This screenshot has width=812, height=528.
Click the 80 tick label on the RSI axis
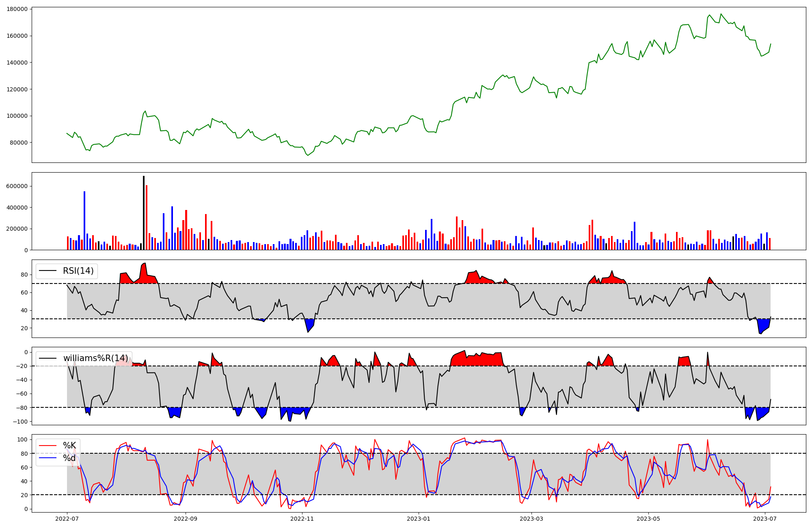pos(24,275)
